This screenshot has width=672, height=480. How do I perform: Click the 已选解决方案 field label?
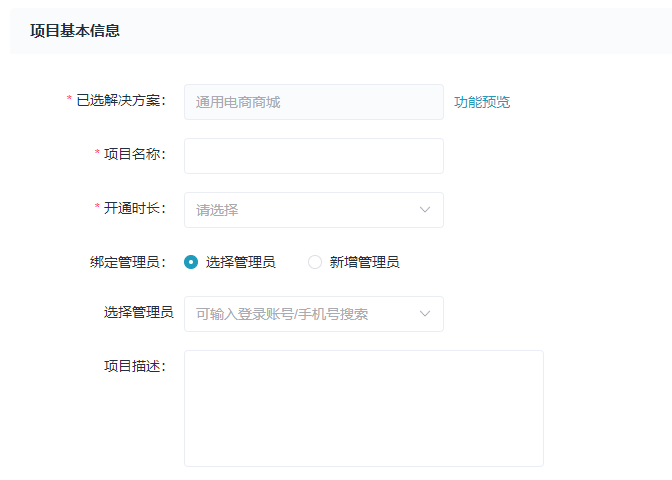120,100
